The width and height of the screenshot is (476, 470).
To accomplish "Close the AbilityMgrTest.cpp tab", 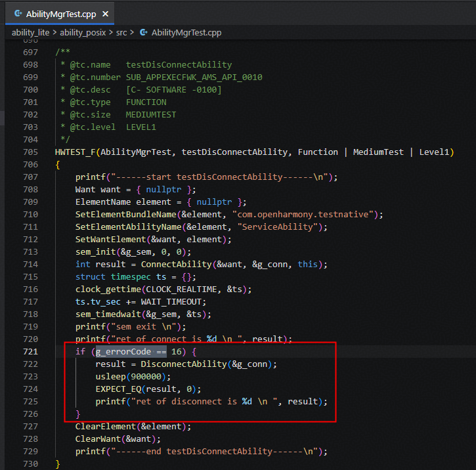I will (106, 13).
